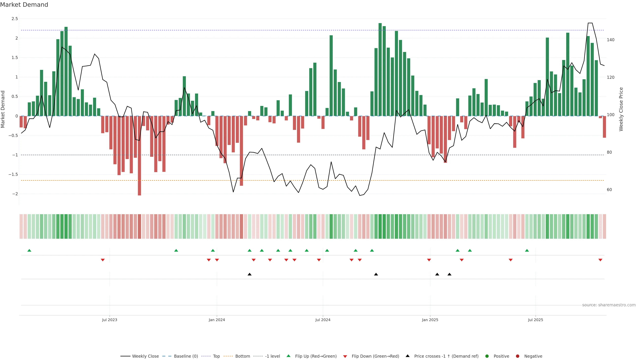Click the Jan 2025 x-axis label
This screenshot has height=362, width=644.
(430, 320)
